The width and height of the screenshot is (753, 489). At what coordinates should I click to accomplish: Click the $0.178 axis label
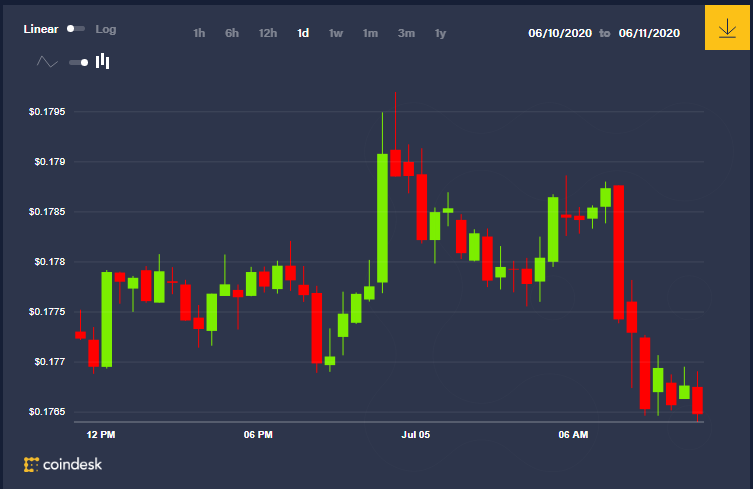click(x=49, y=262)
